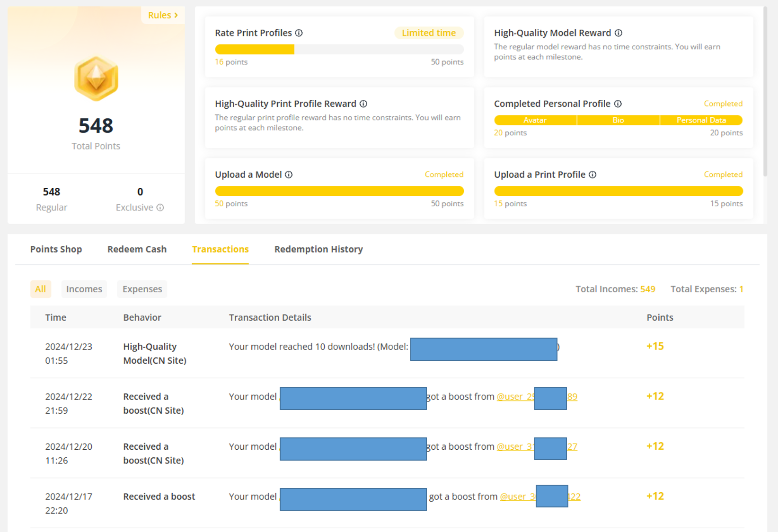Click the Exclusive points info icon
The width and height of the screenshot is (778, 532).
(x=160, y=208)
